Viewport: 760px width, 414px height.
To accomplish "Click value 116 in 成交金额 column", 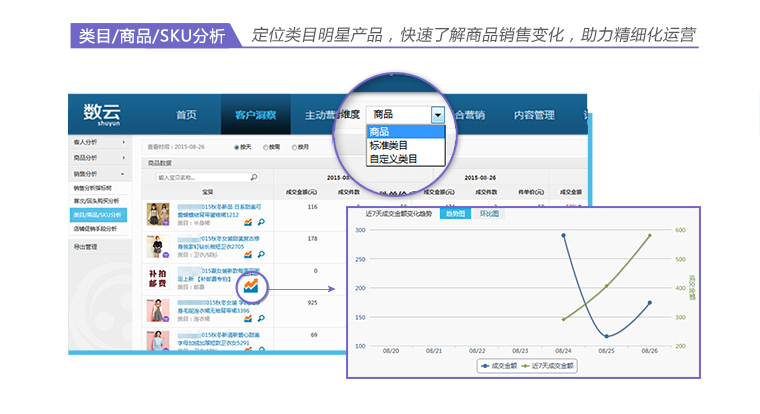I will 312,207.
